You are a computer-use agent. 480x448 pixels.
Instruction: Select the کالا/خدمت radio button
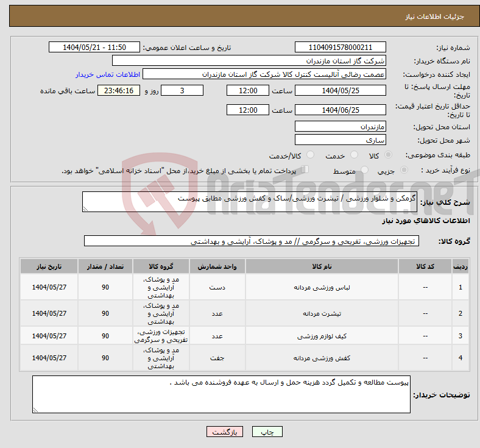(310, 155)
